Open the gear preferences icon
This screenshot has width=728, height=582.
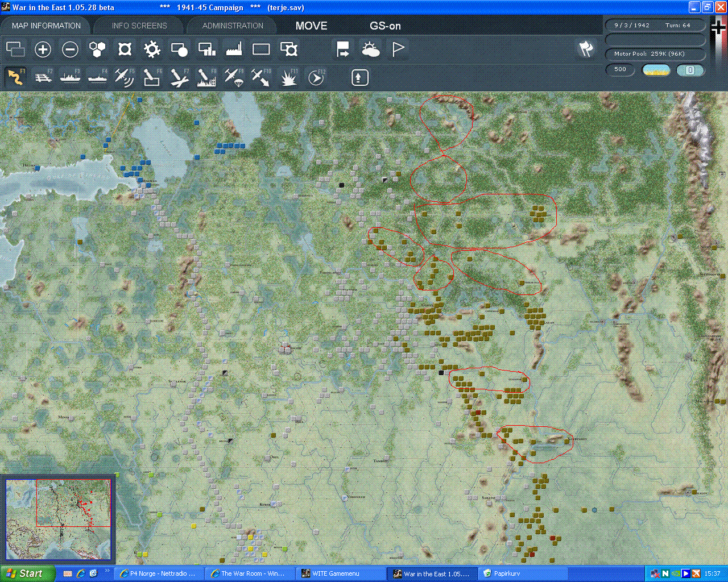[152, 49]
